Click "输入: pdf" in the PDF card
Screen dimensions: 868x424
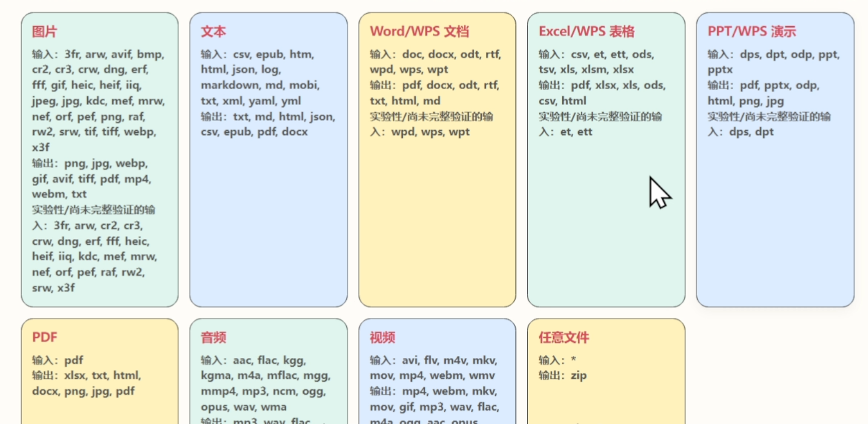tap(57, 360)
